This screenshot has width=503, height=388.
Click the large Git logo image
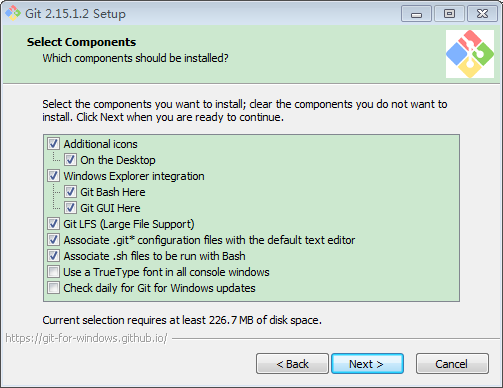pyautogui.click(x=470, y=54)
